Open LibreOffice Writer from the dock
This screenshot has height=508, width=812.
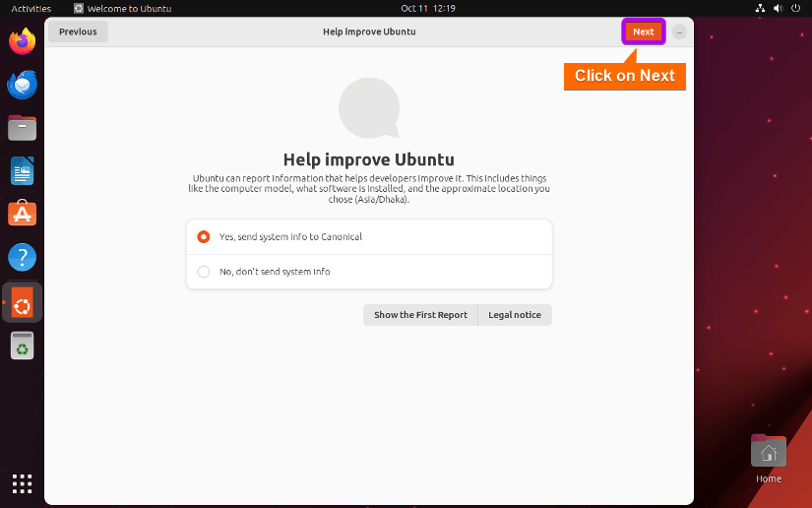point(22,171)
